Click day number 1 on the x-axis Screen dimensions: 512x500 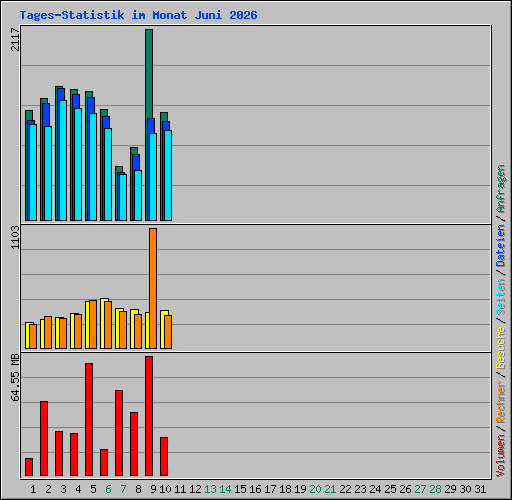(x=33, y=489)
